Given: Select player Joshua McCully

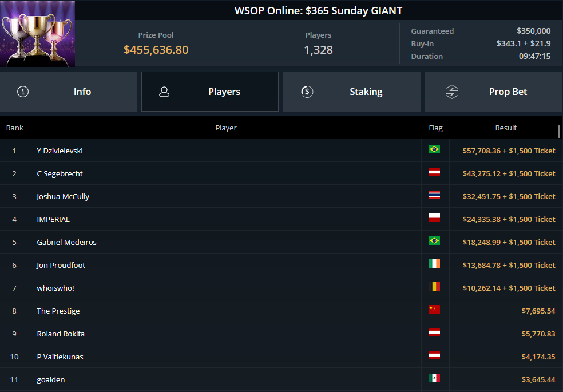Looking at the screenshot, I should tap(63, 197).
